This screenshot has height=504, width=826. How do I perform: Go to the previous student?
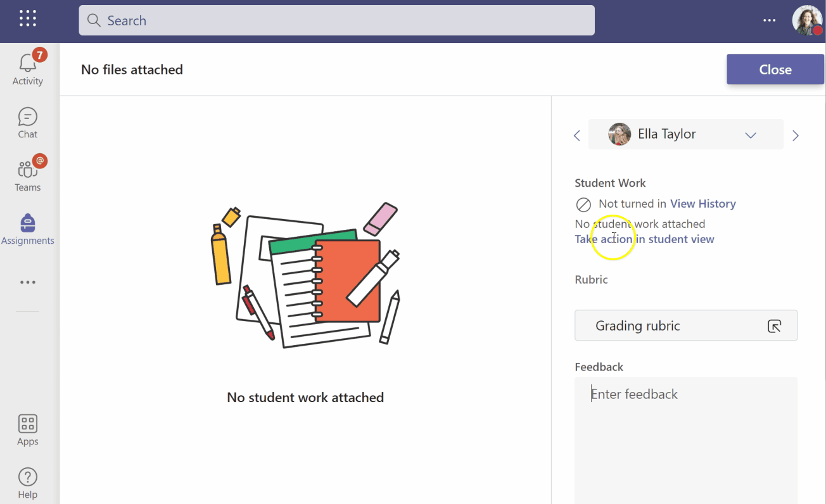[576, 135]
